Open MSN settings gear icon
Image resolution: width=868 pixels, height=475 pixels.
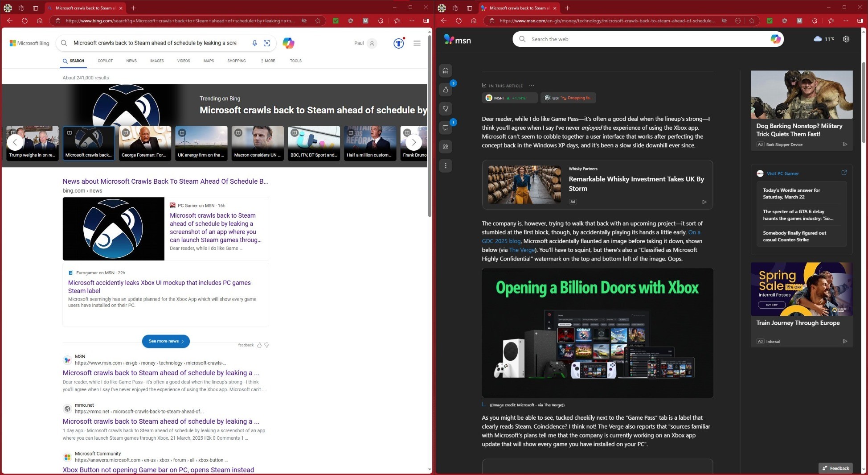click(x=846, y=39)
